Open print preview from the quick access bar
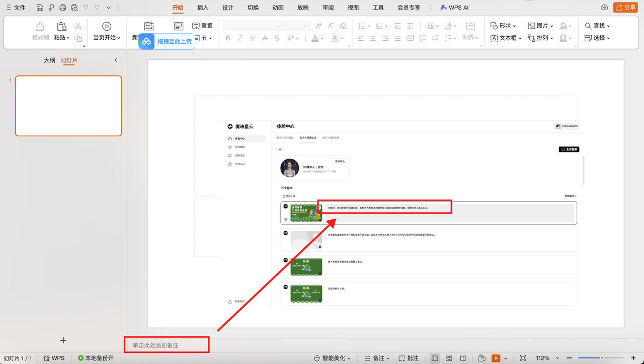The image size is (644, 364). point(74,8)
